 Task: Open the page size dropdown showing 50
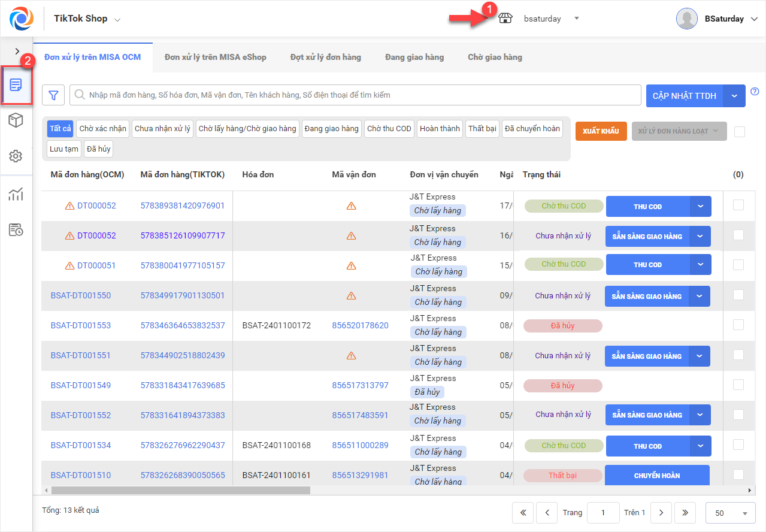coord(731,513)
